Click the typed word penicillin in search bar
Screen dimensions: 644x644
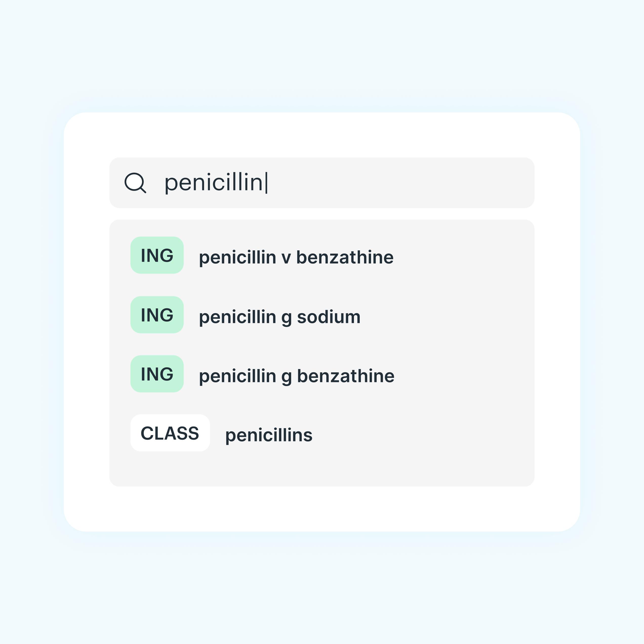pyautogui.click(x=214, y=183)
